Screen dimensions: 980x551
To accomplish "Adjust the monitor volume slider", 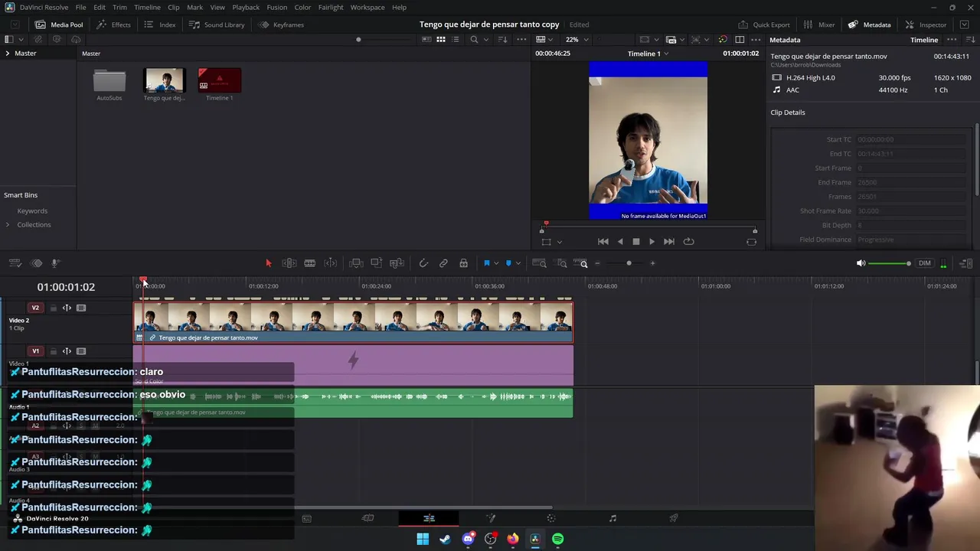I will (x=890, y=263).
